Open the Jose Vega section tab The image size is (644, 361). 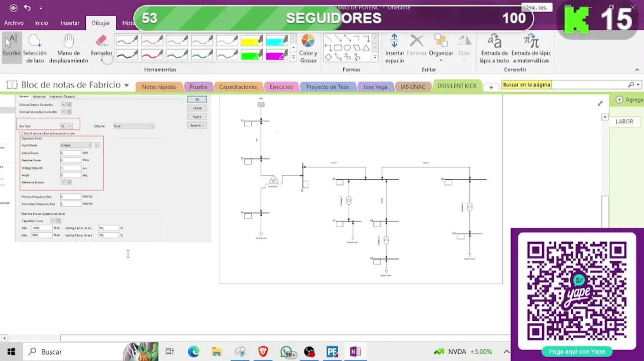[375, 87]
